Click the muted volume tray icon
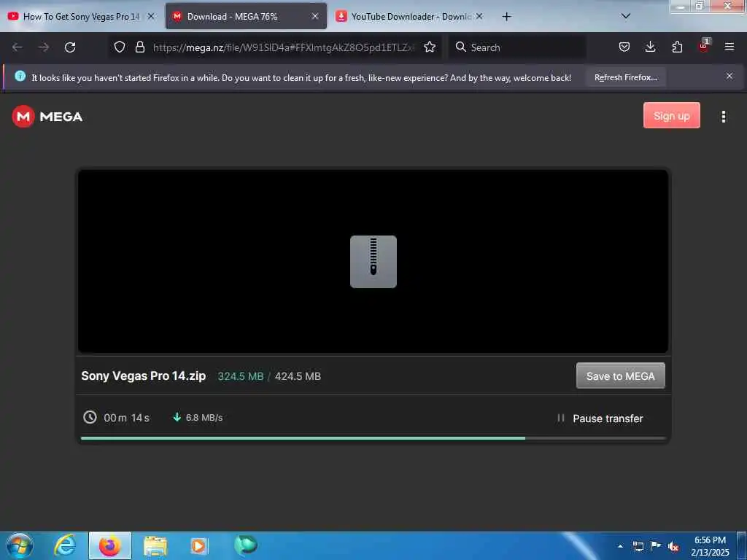The width and height of the screenshot is (747, 560). [x=673, y=547]
